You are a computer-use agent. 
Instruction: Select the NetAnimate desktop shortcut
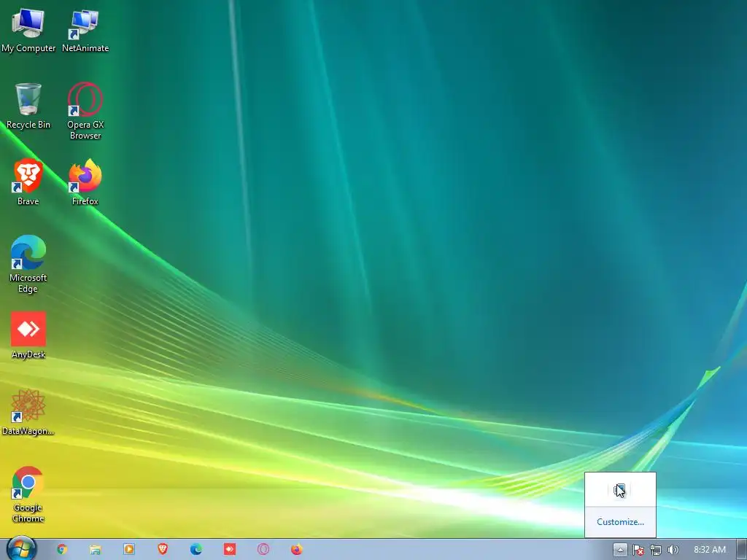(85, 29)
